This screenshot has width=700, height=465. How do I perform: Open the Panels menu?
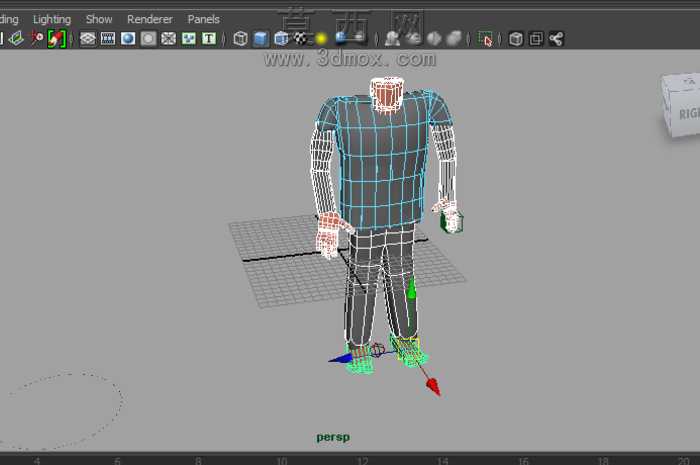pos(204,19)
